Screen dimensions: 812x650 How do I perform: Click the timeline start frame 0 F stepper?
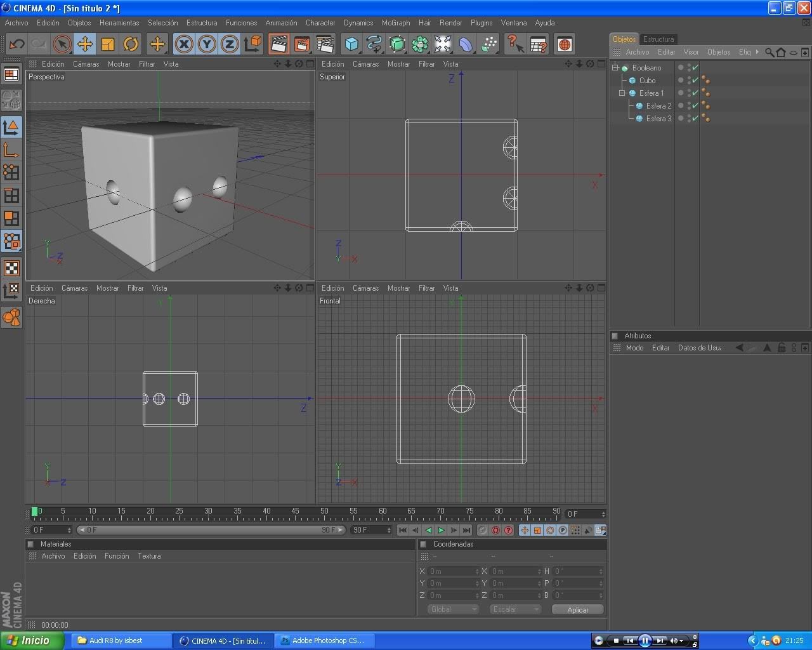(69, 530)
